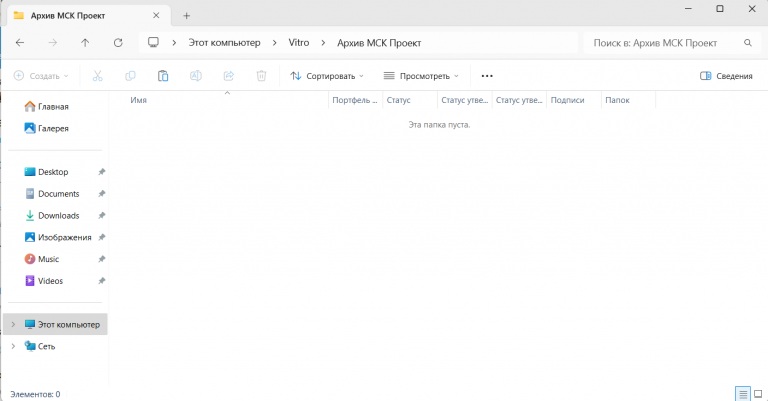768x401 pixels.
Task: Open chevron before Этот компьютер breadcrumb
Action: click(174, 43)
